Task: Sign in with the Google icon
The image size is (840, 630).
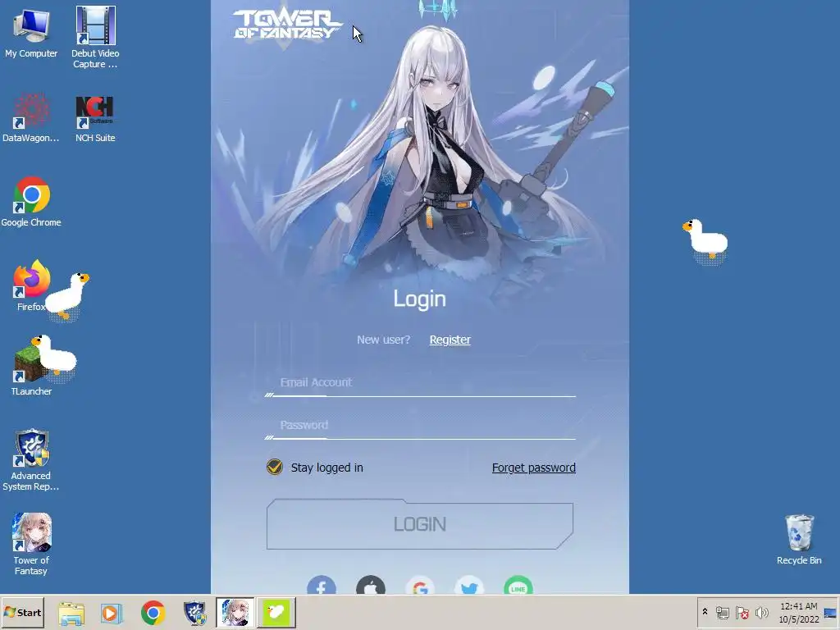Action: point(421,586)
